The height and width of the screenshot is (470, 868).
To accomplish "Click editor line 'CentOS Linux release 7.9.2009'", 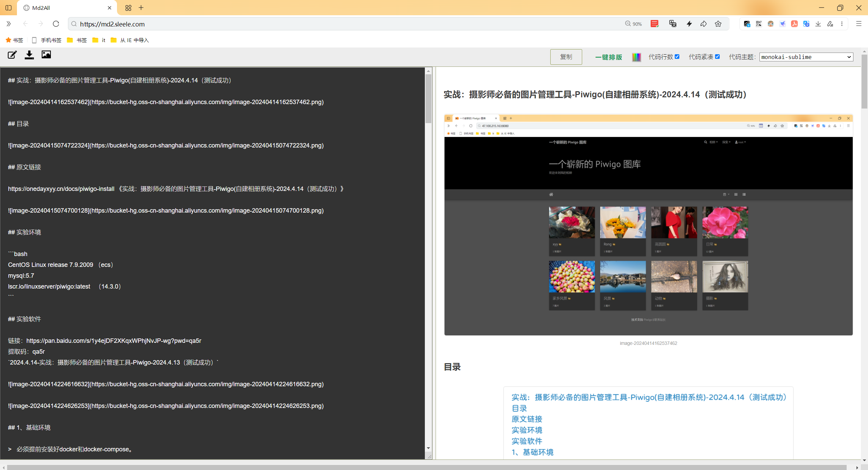I will click(x=60, y=265).
